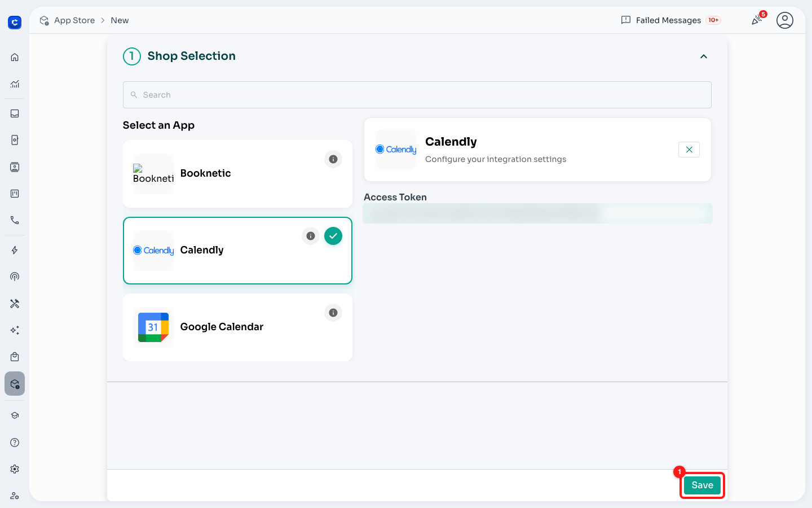
Task: Click the green check mark on the Calendly card
Action: pyautogui.click(x=333, y=236)
